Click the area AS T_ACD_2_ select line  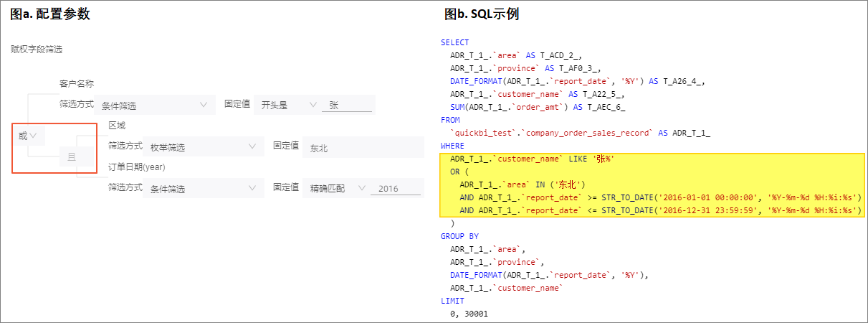tap(517, 55)
